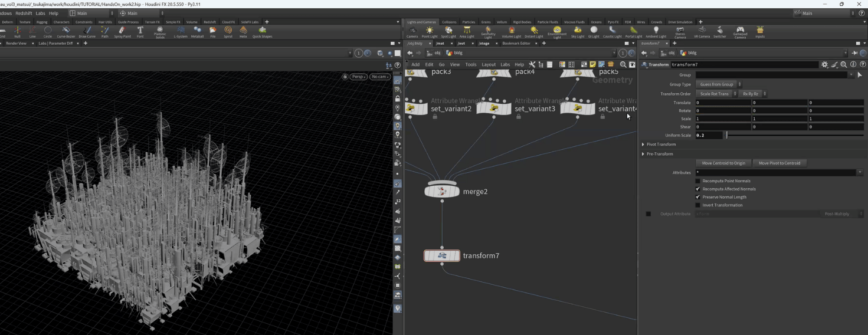
Task: Create an Environment Light from shelf
Action: pos(556,31)
